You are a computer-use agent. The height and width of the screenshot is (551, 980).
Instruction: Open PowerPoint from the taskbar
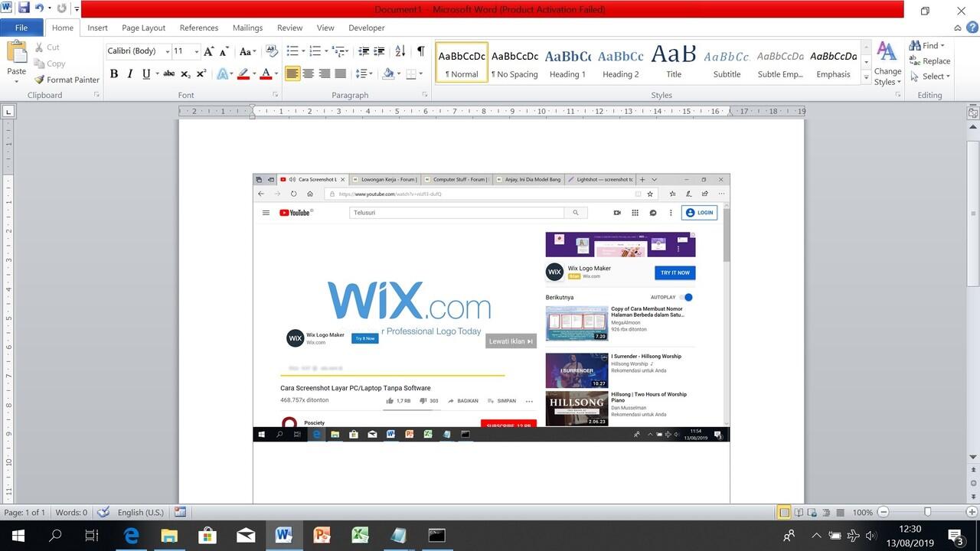point(322,536)
